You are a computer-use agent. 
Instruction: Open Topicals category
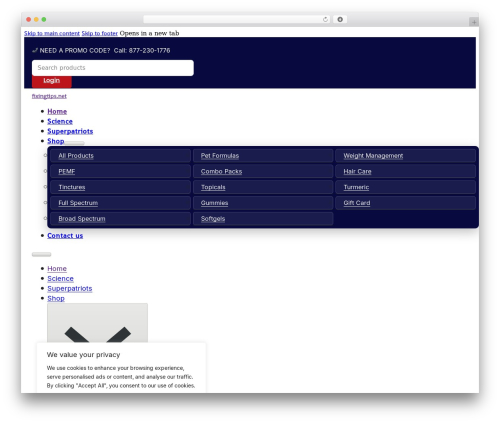(213, 187)
